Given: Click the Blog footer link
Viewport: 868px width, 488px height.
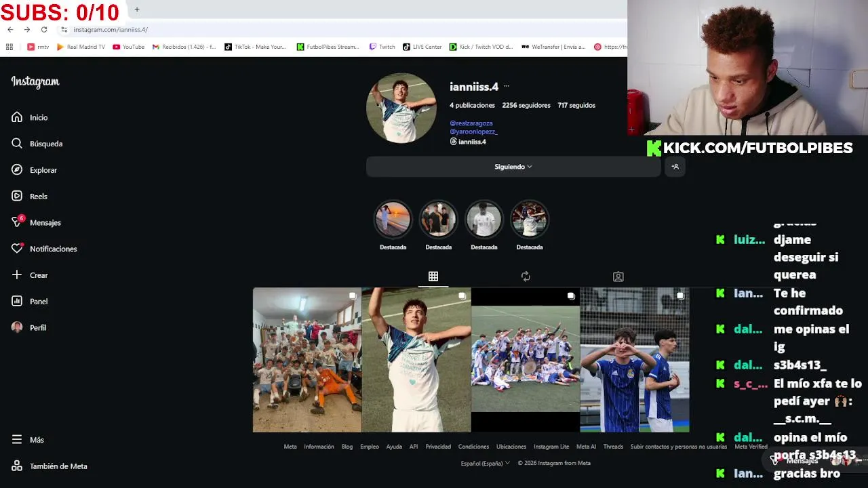Looking at the screenshot, I should point(347,447).
